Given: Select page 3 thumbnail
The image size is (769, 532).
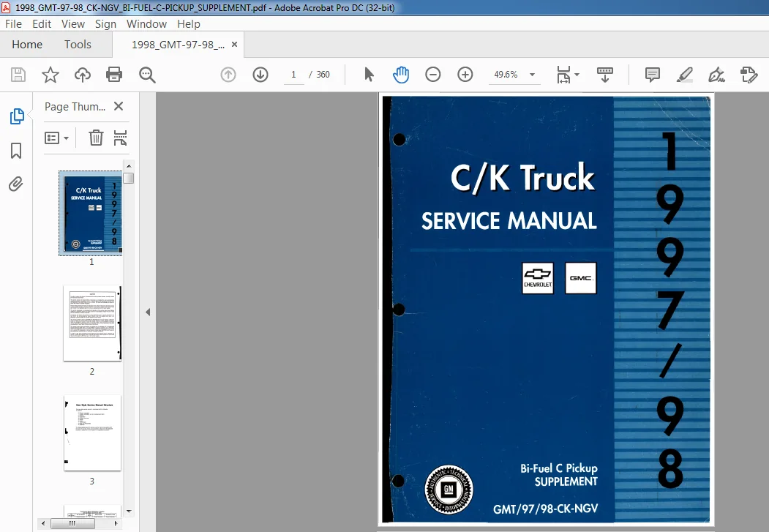Looking at the screenshot, I should tap(92, 433).
